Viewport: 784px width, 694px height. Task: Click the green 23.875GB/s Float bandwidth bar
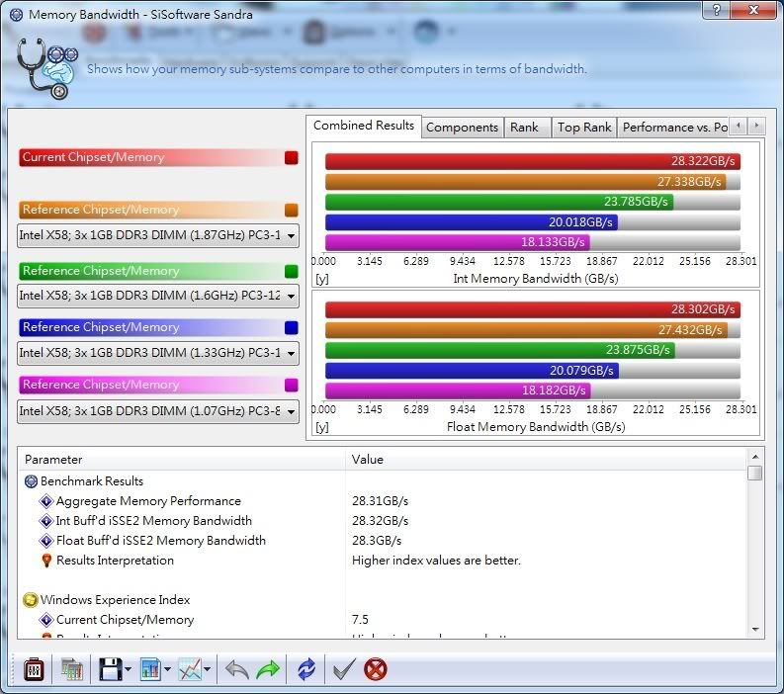point(500,350)
